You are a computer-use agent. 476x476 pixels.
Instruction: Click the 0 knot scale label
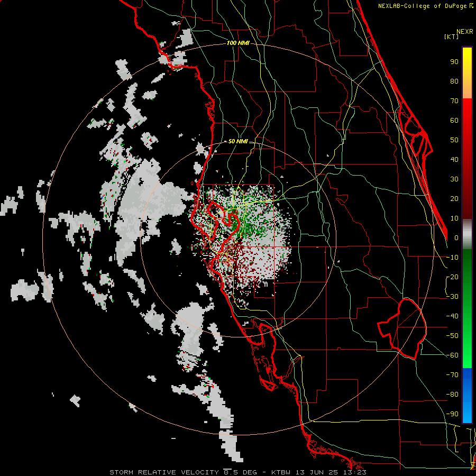coord(456,237)
